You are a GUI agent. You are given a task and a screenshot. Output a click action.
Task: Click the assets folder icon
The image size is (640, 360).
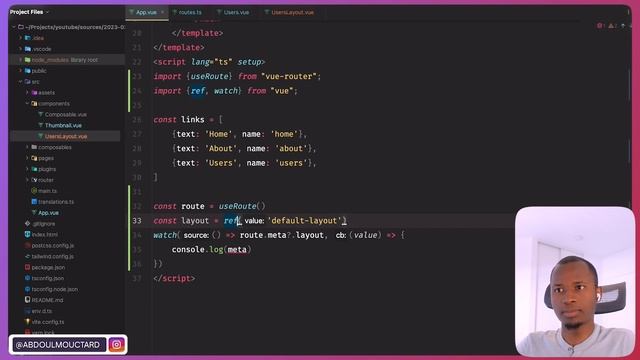click(x=34, y=93)
